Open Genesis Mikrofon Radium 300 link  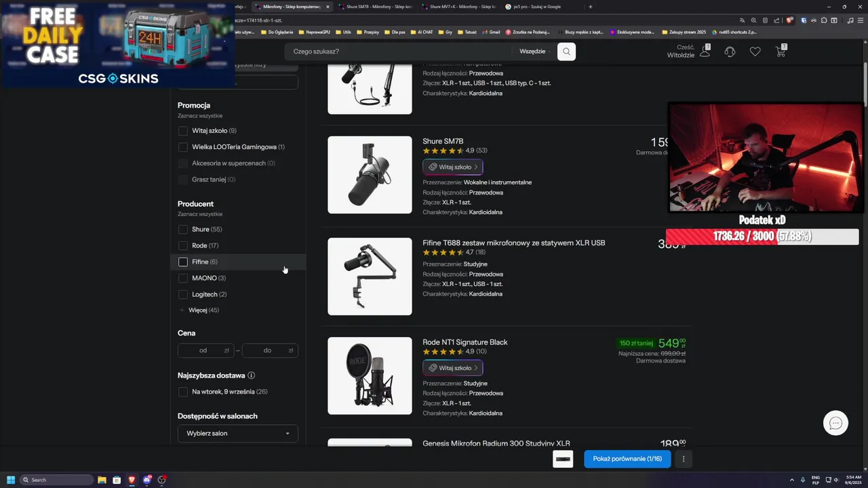(x=496, y=443)
